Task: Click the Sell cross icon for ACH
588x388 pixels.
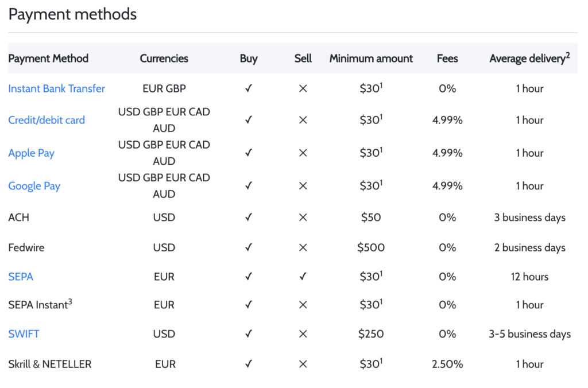Action: point(303,218)
